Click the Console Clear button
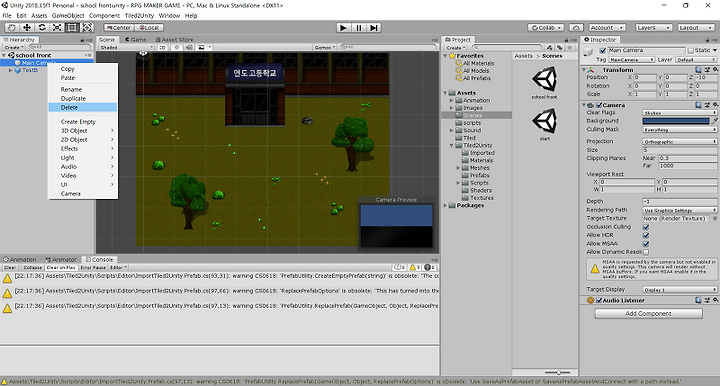 (10, 267)
